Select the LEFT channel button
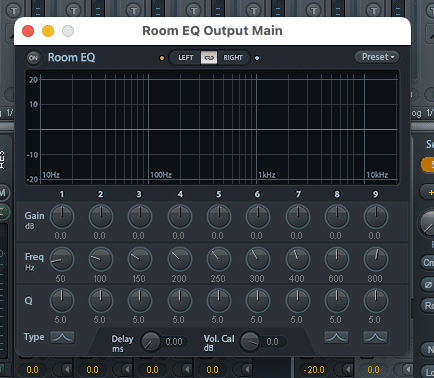The width and height of the screenshot is (434, 378). pos(185,58)
